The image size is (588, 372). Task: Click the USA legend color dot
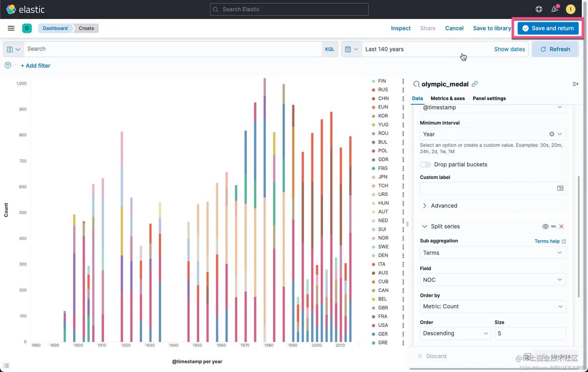[x=373, y=325]
